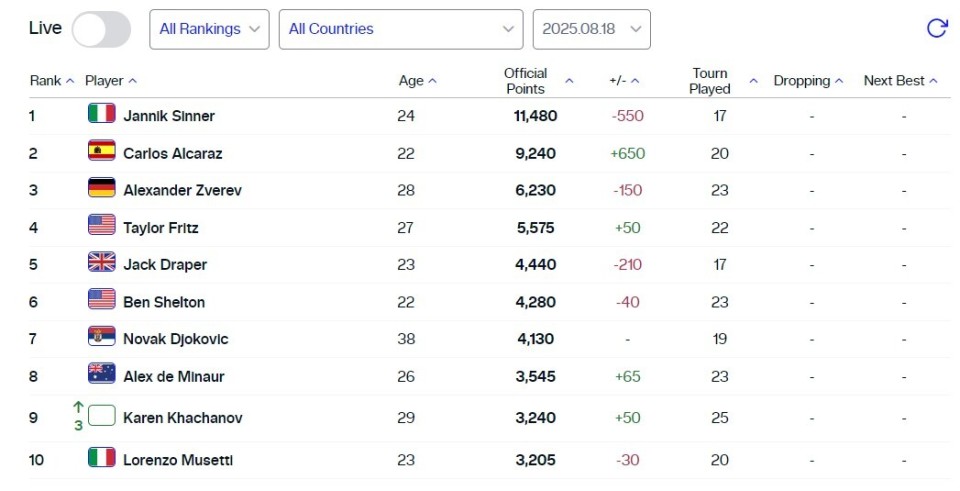Click Carlos Alcaraz's Spain flag icon
The image size is (960, 491).
pyautogui.click(x=102, y=152)
